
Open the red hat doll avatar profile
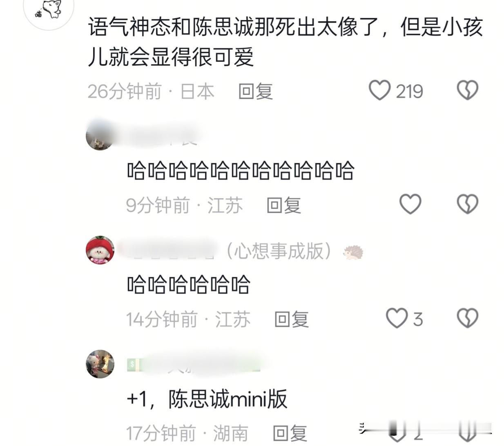click(x=100, y=250)
